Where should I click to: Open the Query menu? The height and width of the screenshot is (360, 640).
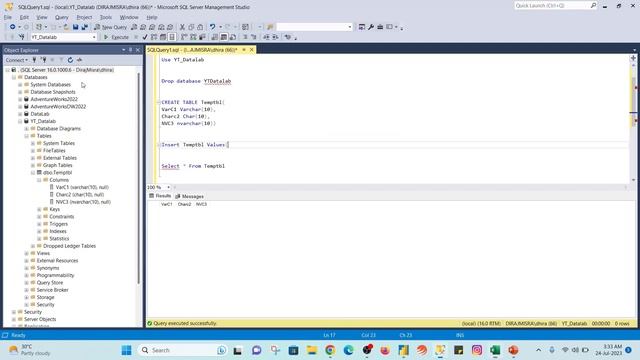point(62,17)
